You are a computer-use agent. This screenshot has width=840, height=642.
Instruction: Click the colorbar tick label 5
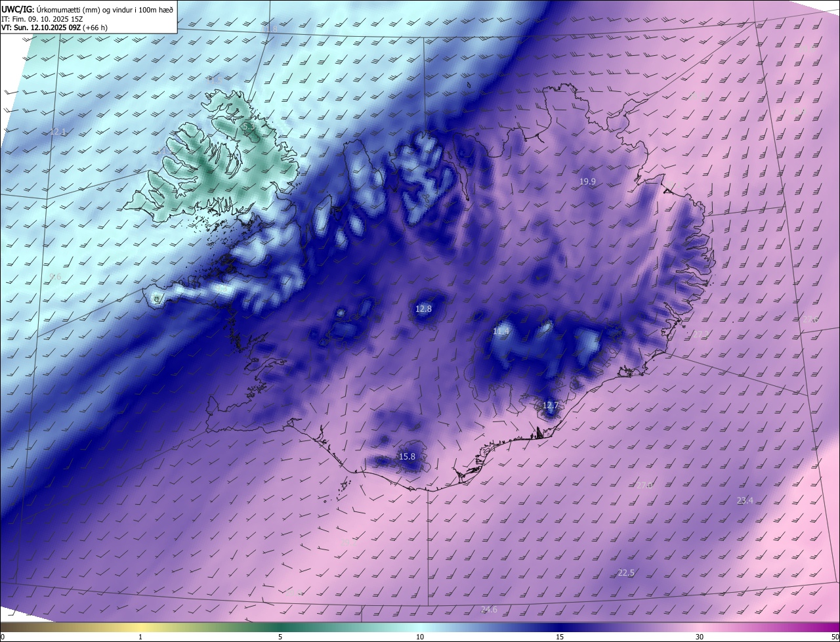[x=280, y=637]
